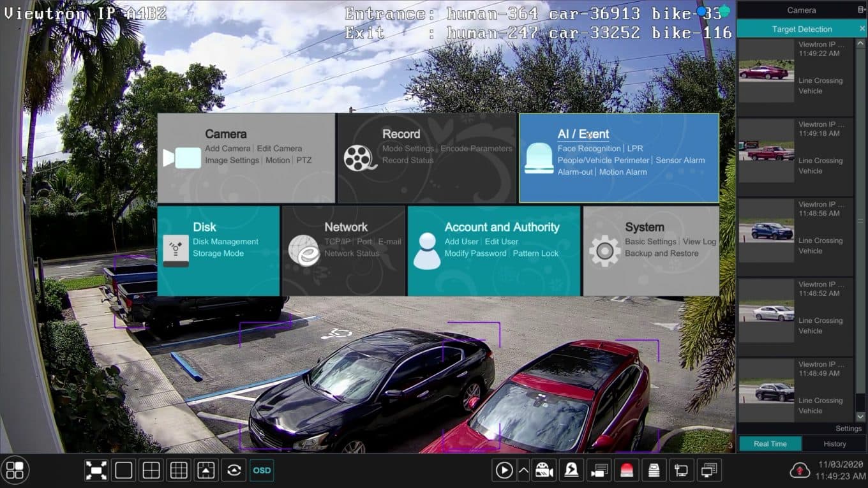Toggle the OSD overlay button
The width and height of the screenshot is (868, 488).
[x=262, y=470]
